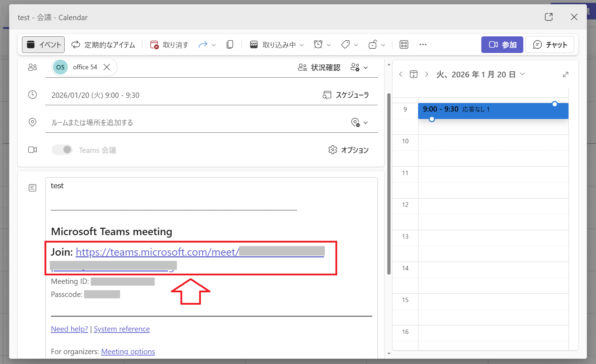Expand the day view calendar pane
596x364 pixels.
[x=565, y=74]
